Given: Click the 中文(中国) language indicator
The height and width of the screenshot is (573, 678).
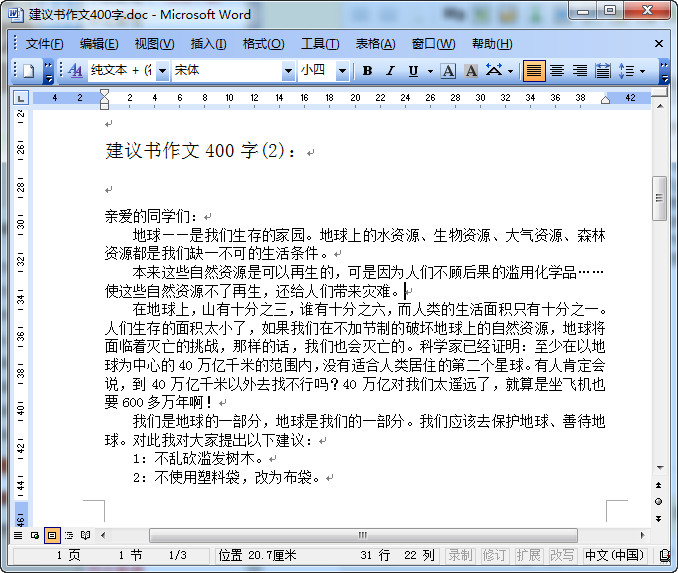Looking at the screenshot, I should coord(614,555).
